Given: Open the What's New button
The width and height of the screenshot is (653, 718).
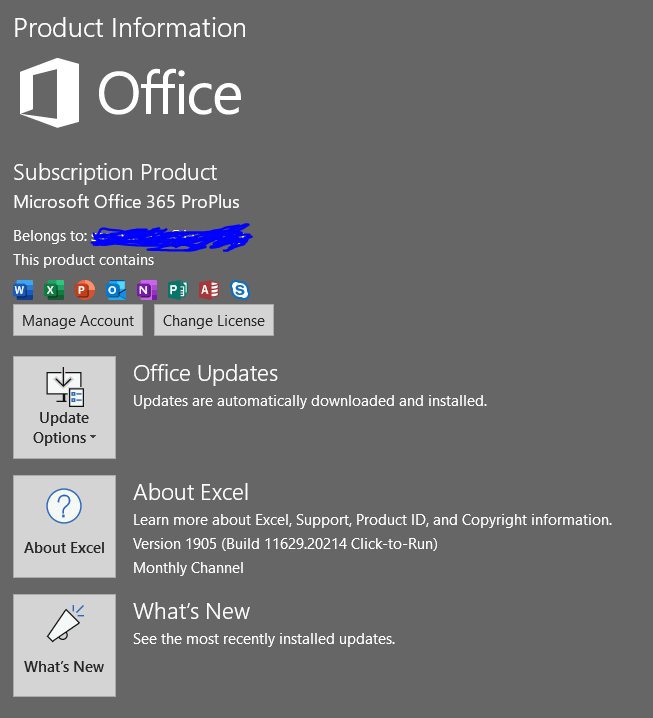Looking at the screenshot, I should 65,645.
